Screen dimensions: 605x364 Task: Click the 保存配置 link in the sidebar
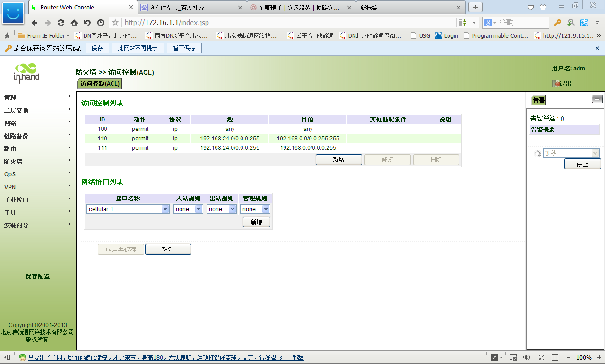click(x=37, y=277)
